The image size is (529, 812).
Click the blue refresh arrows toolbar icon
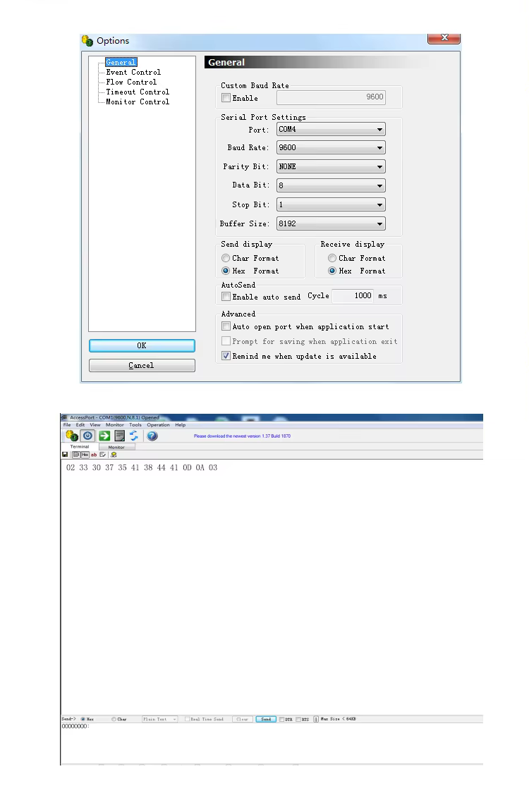(134, 436)
